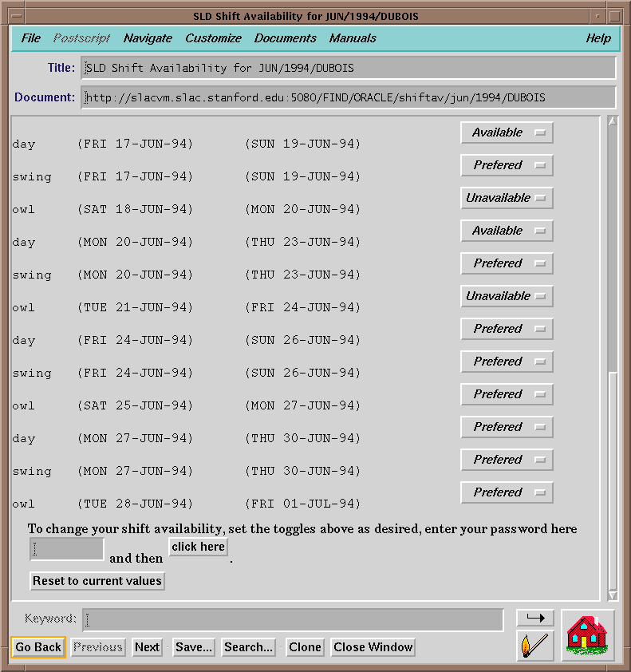631x672 pixels.
Task: Click the red house home icon
Action: point(587,634)
